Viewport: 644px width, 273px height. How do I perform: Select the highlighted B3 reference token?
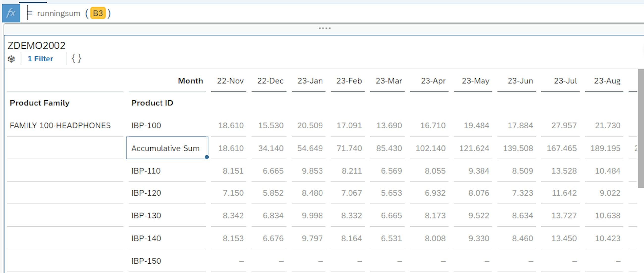[98, 13]
